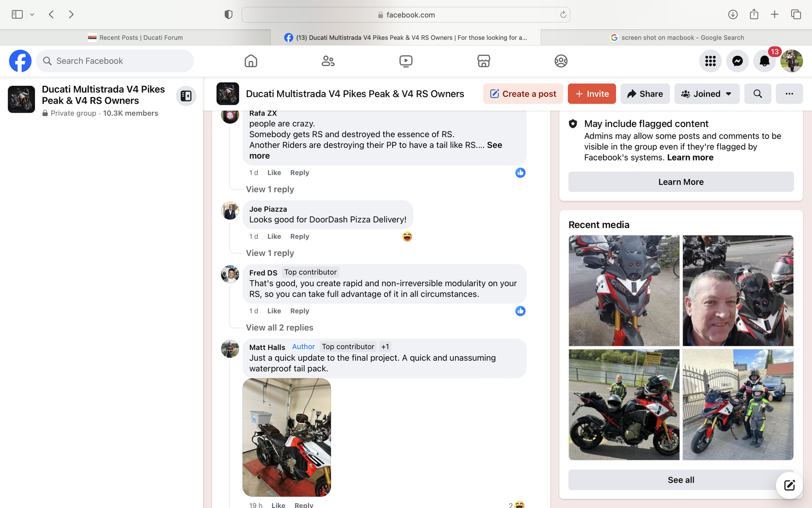Switch to Ducati Multistrada Facebook tab
Image resolution: width=812 pixels, height=508 pixels.
point(405,38)
